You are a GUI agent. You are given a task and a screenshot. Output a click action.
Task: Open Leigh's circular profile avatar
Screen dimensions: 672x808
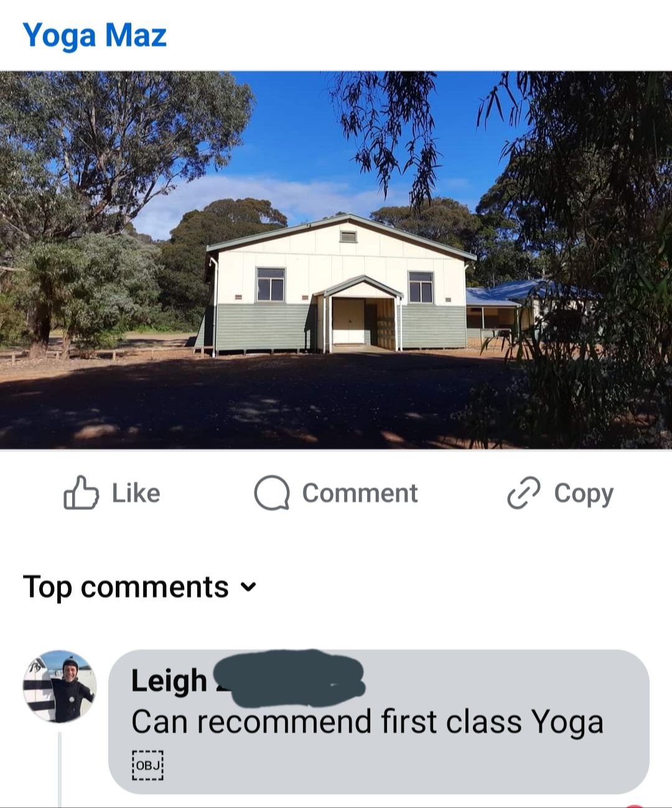[x=60, y=687]
